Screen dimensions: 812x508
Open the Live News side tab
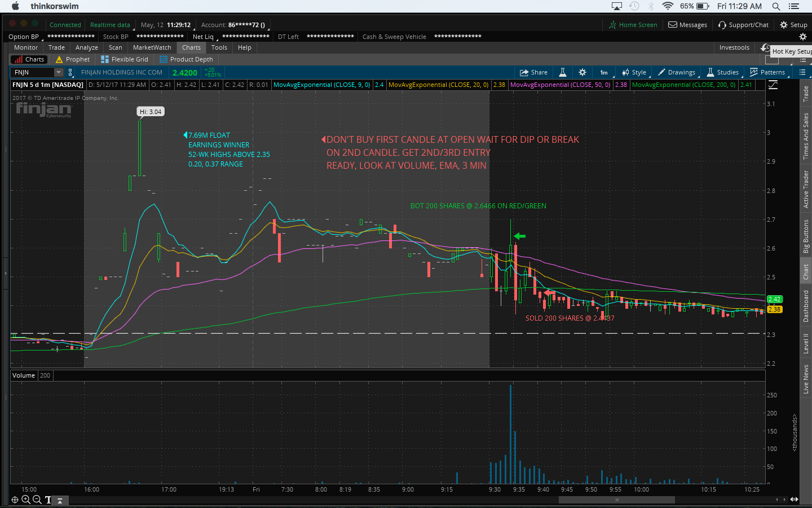pos(806,379)
